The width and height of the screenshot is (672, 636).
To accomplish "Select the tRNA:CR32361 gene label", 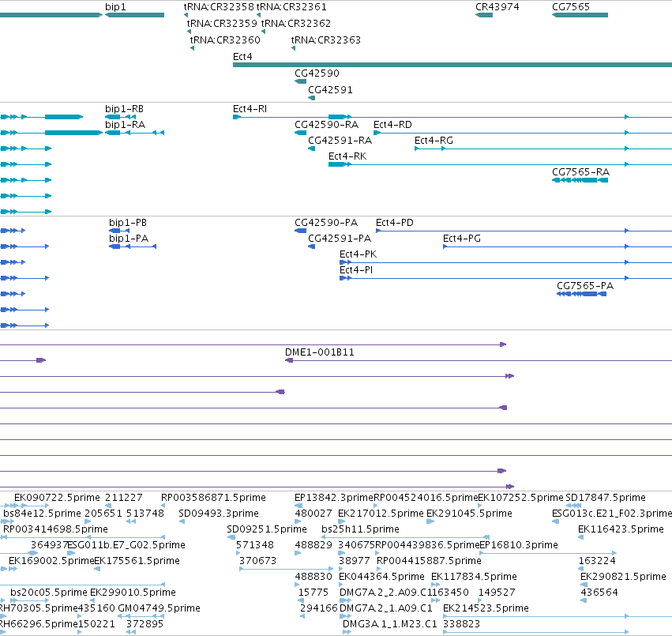I will [x=291, y=7].
